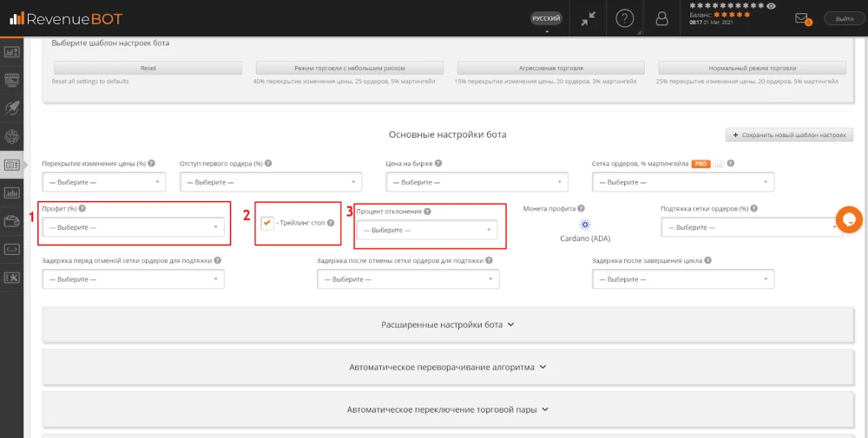Open Задержка после завершения цикла dropdown
Viewport: 868px width, 438px height.
(x=683, y=279)
